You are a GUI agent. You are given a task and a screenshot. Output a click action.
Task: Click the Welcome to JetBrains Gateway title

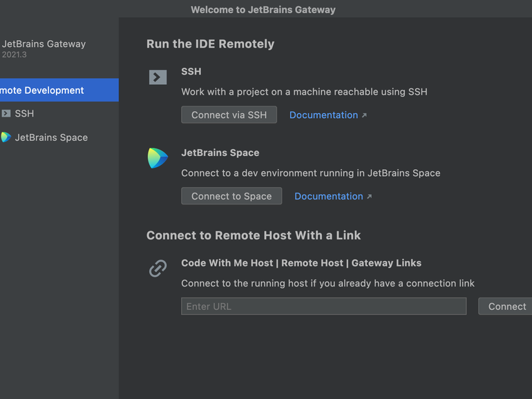pyautogui.click(x=263, y=10)
